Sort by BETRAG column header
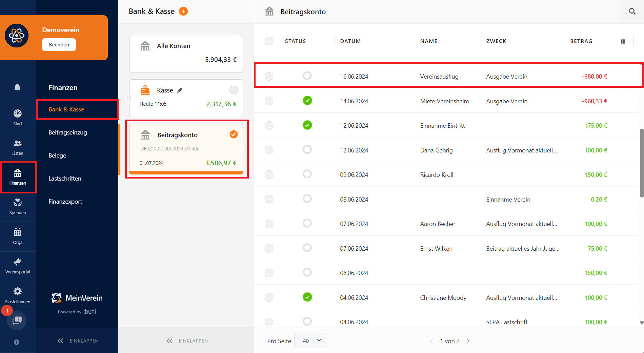Viewport: 644px width, 353px height. [581, 41]
